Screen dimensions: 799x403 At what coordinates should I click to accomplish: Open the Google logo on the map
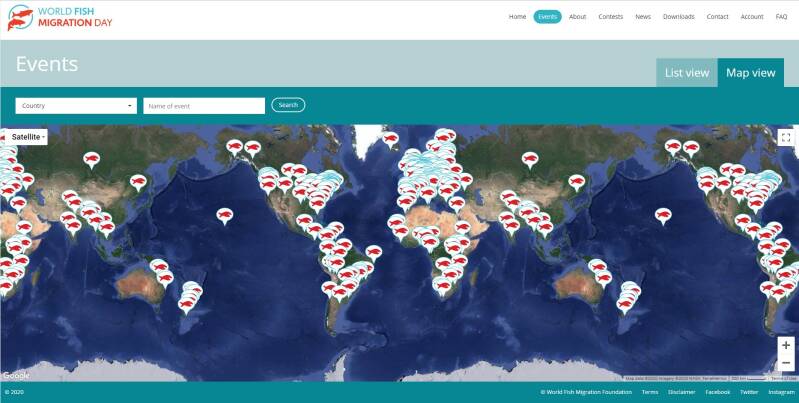pyautogui.click(x=16, y=375)
